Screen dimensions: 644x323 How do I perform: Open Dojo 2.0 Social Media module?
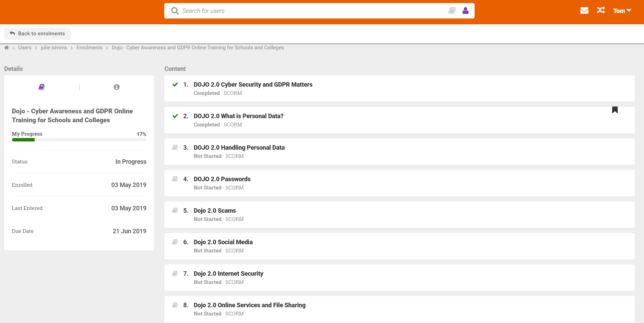[223, 242]
